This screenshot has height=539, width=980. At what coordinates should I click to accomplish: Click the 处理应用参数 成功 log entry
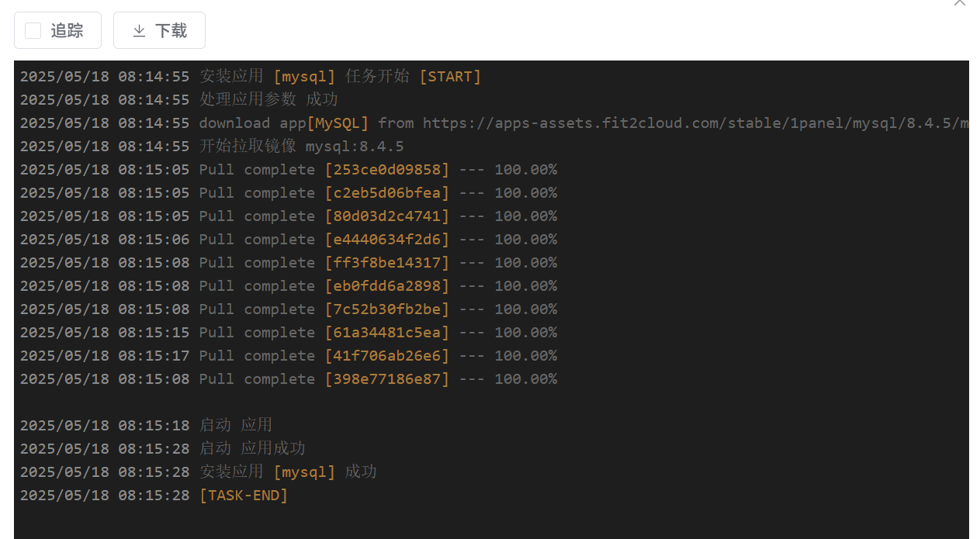tap(268, 100)
